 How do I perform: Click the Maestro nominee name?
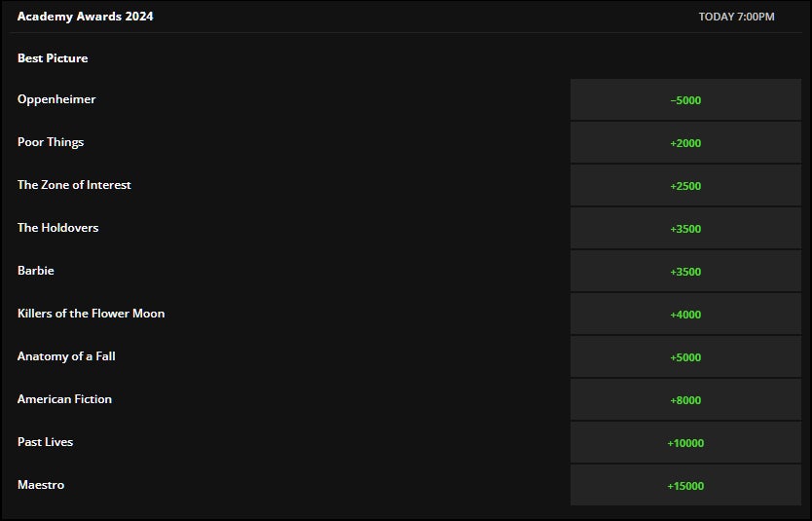pos(41,485)
